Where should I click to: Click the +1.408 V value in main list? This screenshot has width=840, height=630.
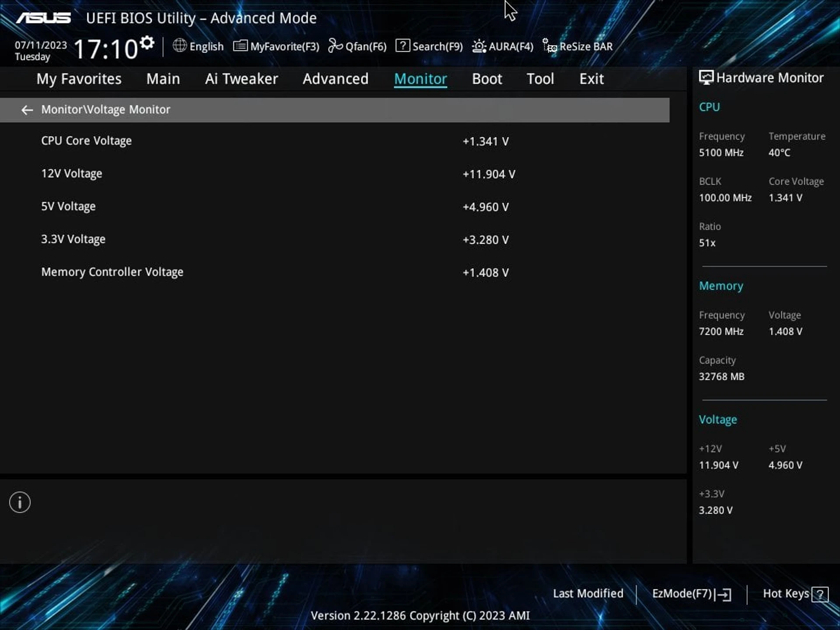pos(486,273)
